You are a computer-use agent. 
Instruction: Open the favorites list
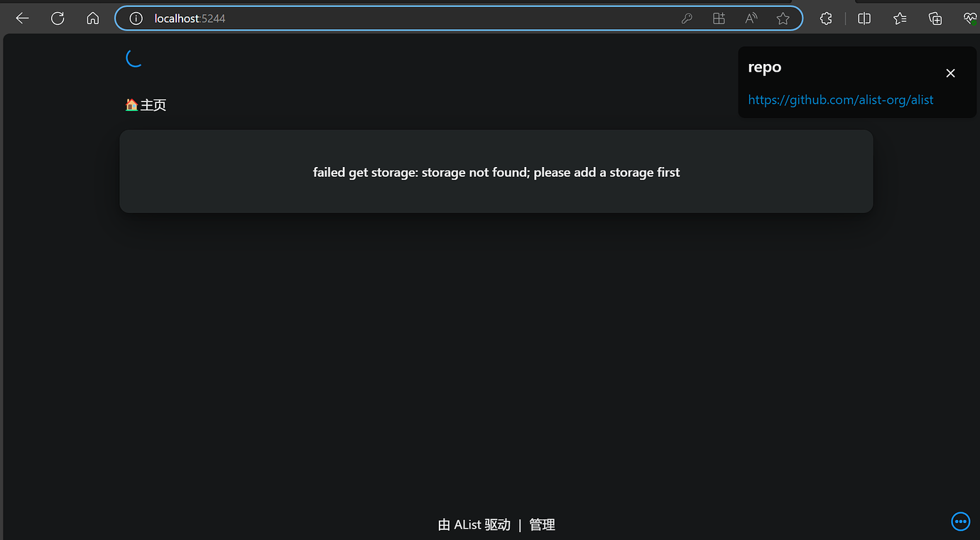(900, 18)
